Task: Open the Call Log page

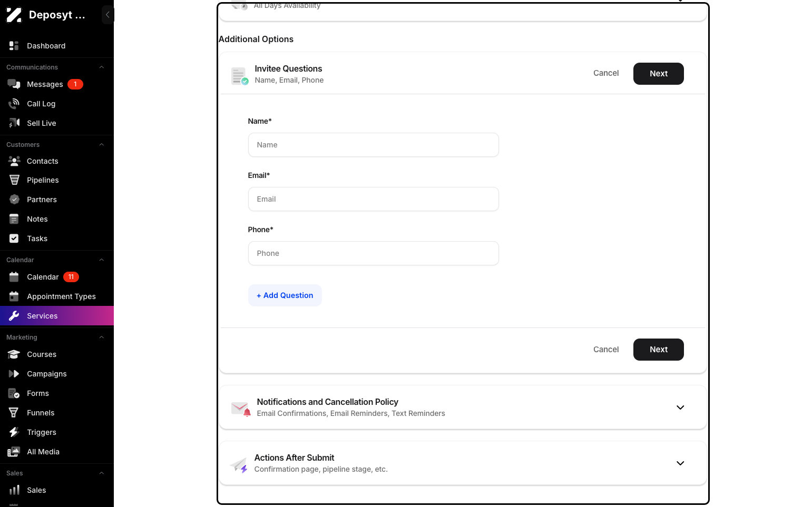Action: (57, 104)
